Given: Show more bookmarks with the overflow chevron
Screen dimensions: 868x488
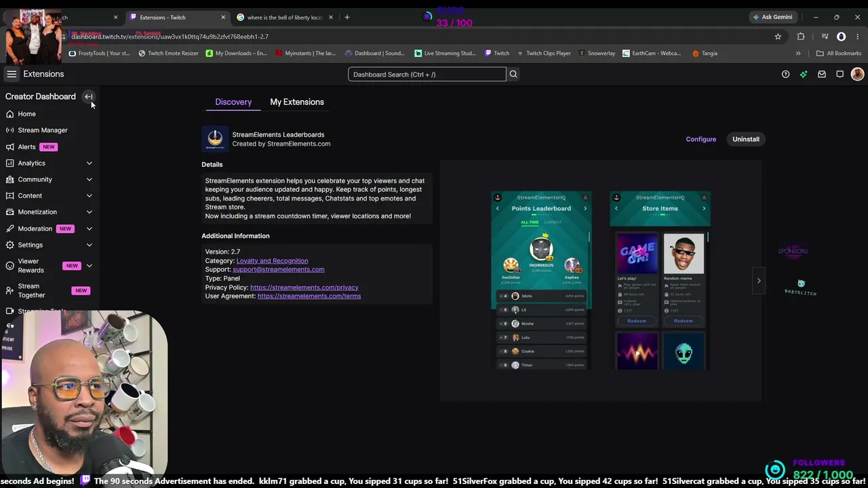Looking at the screenshot, I should coord(798,53).
